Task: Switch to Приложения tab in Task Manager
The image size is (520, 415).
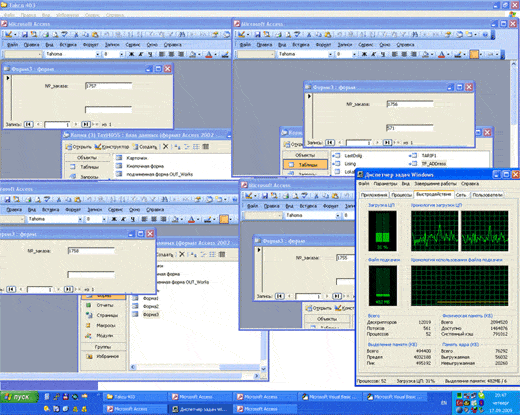Action: pyautogui.click(x=374, y=195)
